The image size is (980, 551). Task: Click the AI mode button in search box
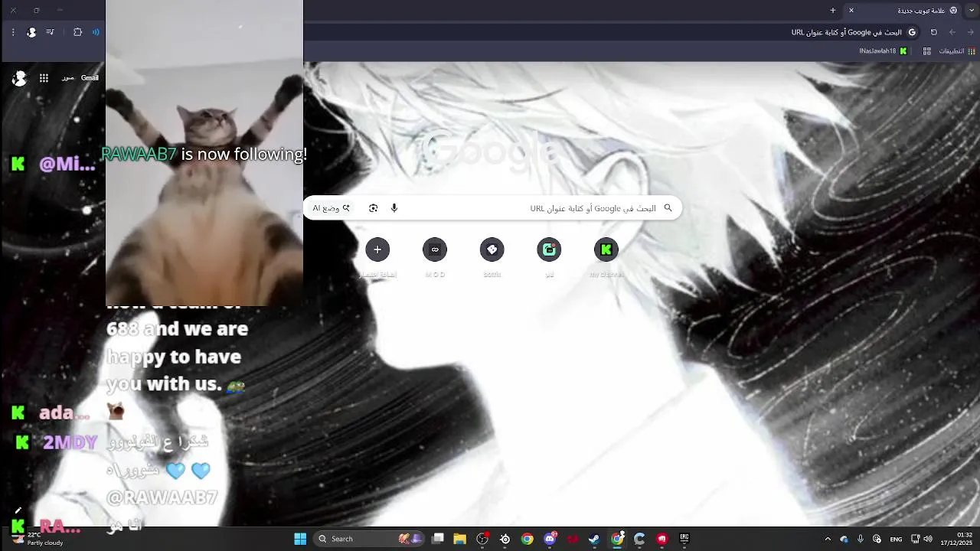pyautogui.click(x=332, y=208)
